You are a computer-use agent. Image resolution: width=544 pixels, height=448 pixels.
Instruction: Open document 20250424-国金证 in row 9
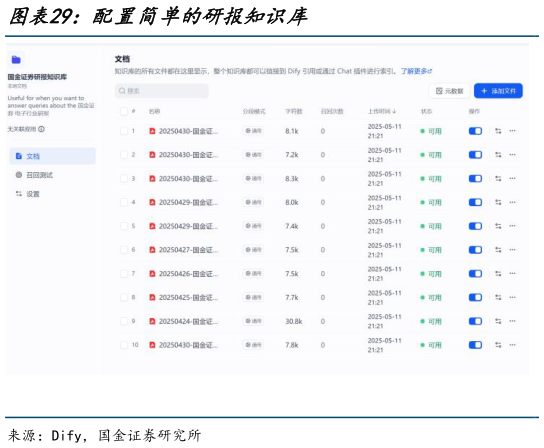(x=188, y=321)
